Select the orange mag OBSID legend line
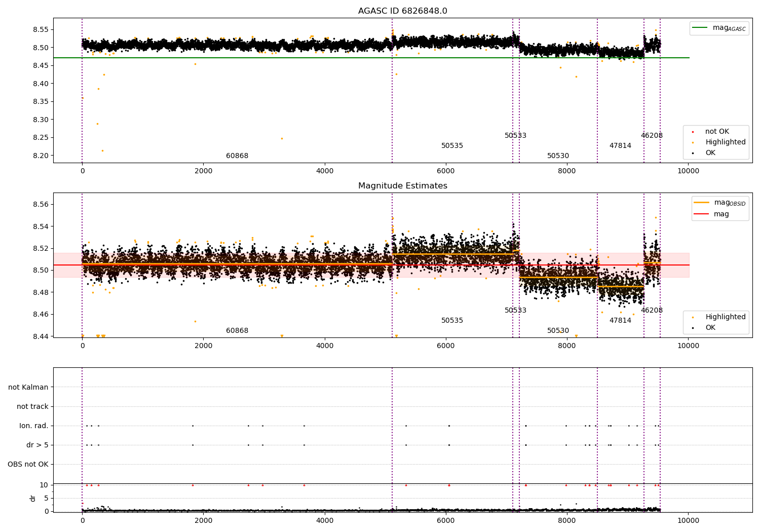Viewport: 760px width, 532px height. (x=702, y=203)
